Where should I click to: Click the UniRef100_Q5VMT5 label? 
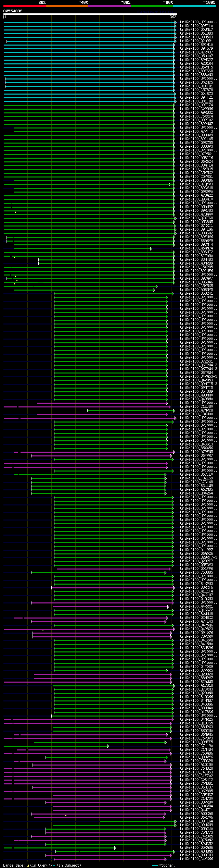pos(196,67)
